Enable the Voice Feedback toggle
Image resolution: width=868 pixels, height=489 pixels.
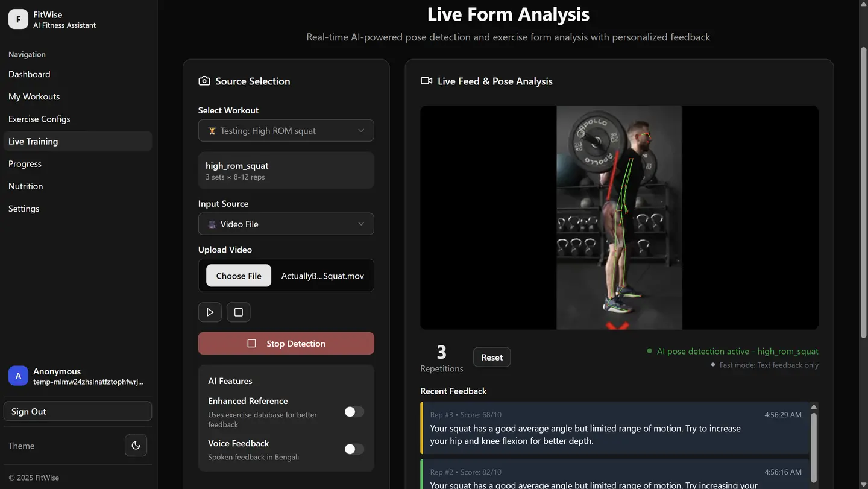pos(354,449)
